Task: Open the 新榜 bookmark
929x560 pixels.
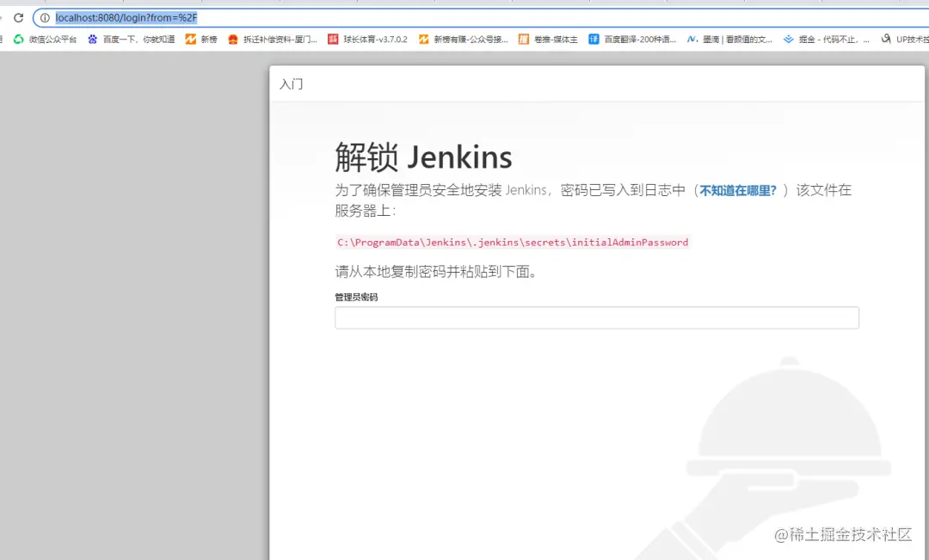Action: tap(201, 39)
